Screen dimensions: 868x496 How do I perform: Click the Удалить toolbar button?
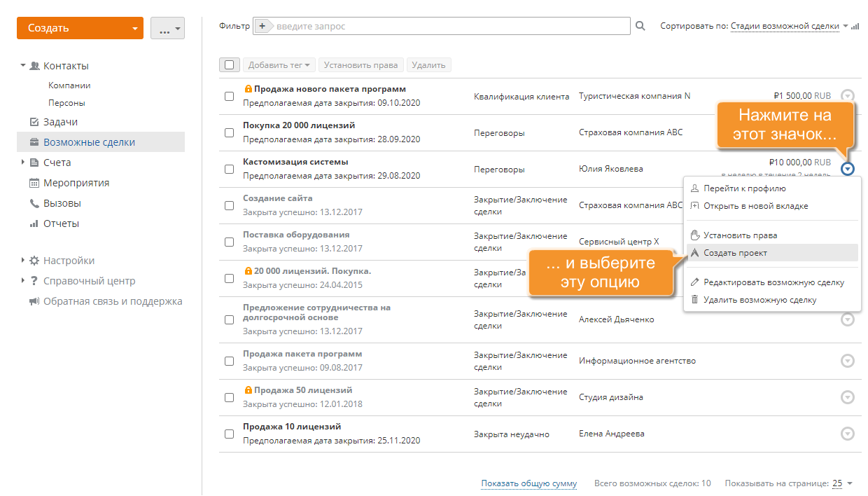pyautogui.click(x=428, y=65)
